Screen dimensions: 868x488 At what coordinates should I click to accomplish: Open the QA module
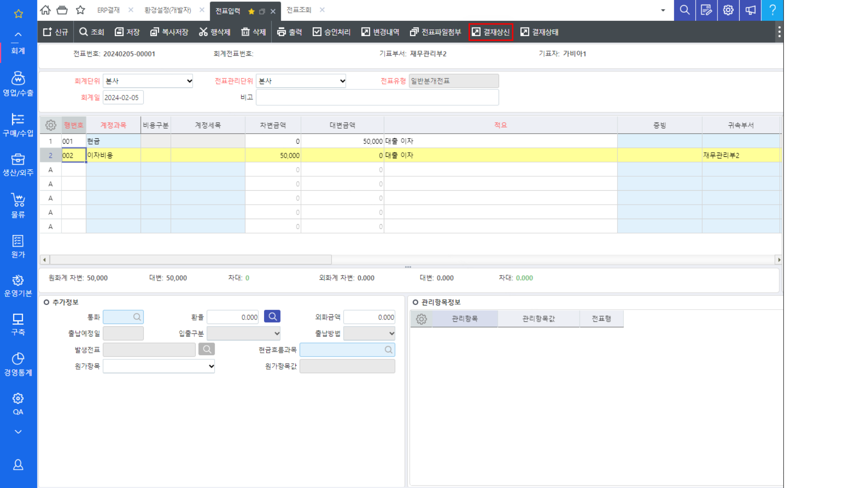coord(18,404)
